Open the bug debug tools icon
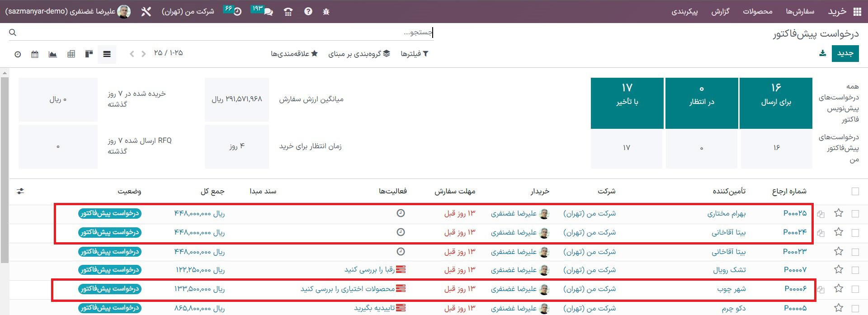The image size is (868, 315). (x=326, y=12)
